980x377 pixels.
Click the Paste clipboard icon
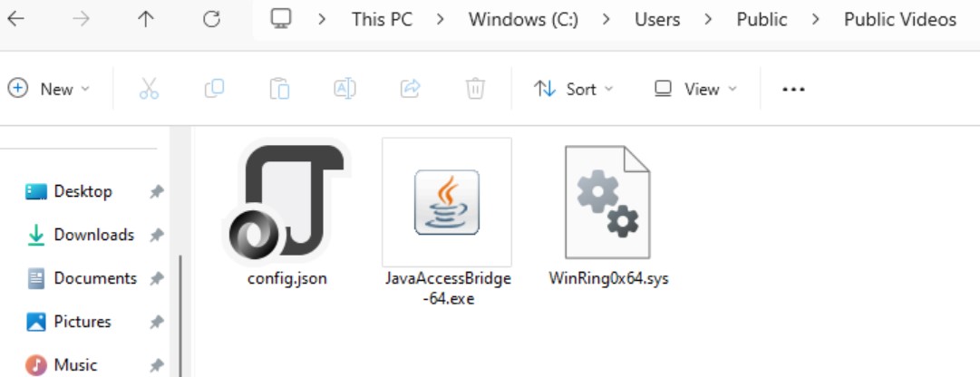(279, 89)
